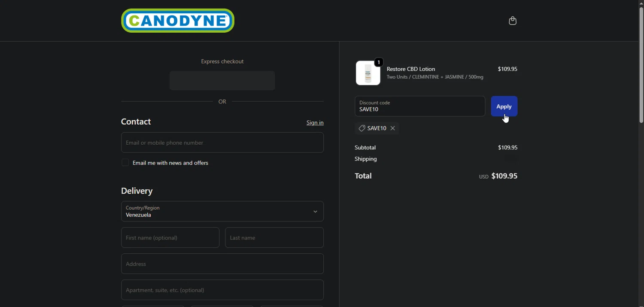
Task: Click the Subtotal label
Action: (x=365, y=148)
